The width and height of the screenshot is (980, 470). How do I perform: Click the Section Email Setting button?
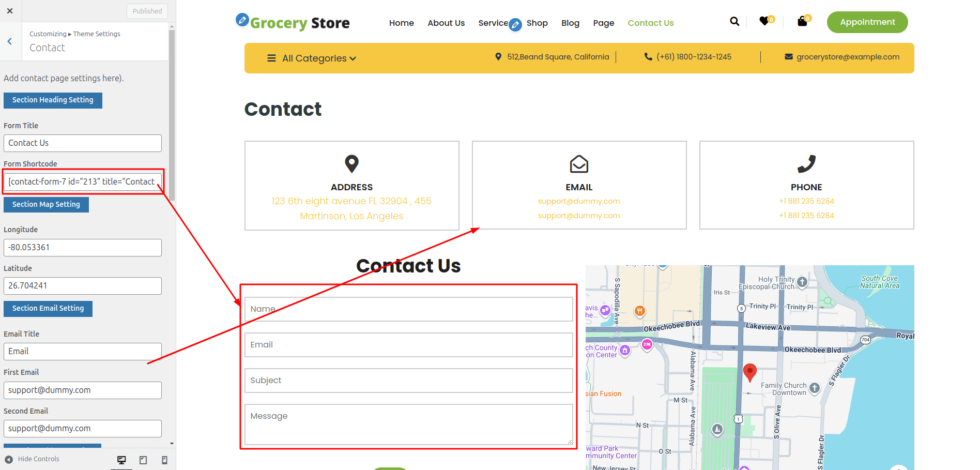point(48,309)
